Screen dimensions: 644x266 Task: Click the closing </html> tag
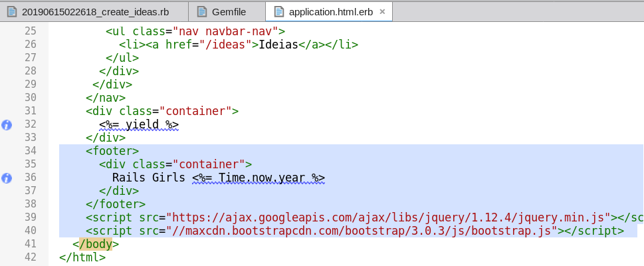tap(82, 258)
